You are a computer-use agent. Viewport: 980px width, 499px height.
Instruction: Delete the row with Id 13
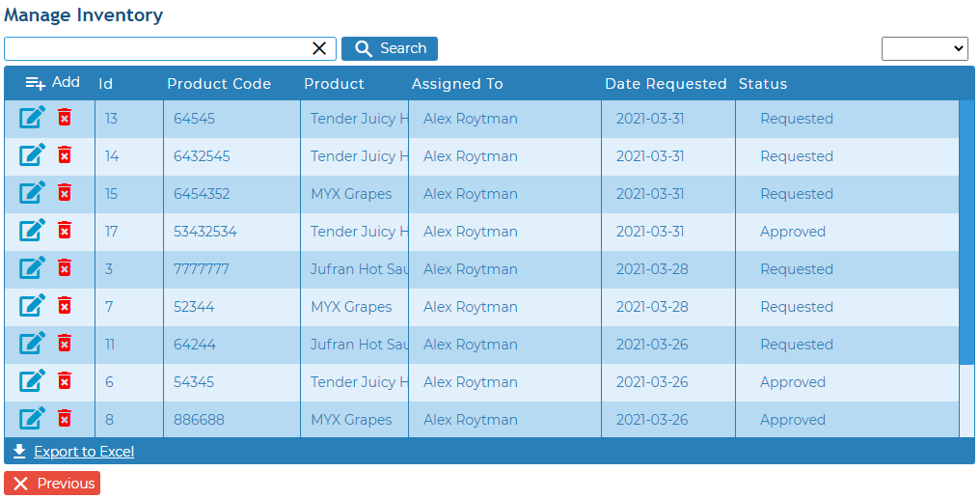[65, 118]
